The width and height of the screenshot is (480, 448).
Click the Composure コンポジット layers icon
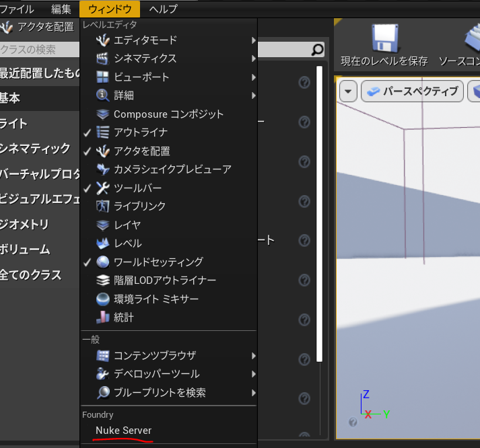tap(102, 114)
